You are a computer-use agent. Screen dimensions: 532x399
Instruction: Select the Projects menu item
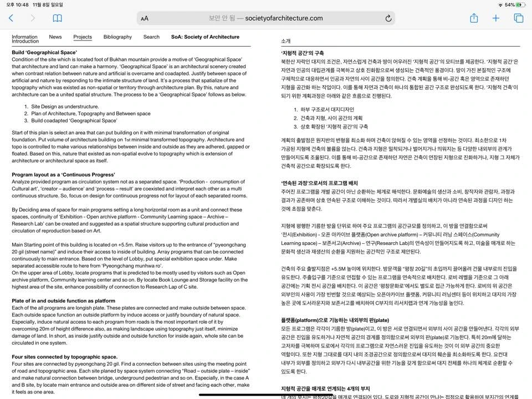pos(83,37)
